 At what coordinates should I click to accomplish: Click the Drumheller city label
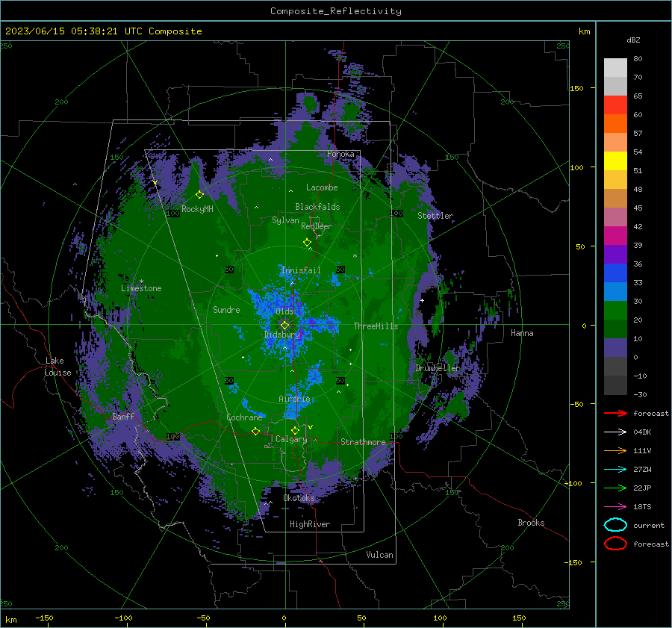(438, 368)
